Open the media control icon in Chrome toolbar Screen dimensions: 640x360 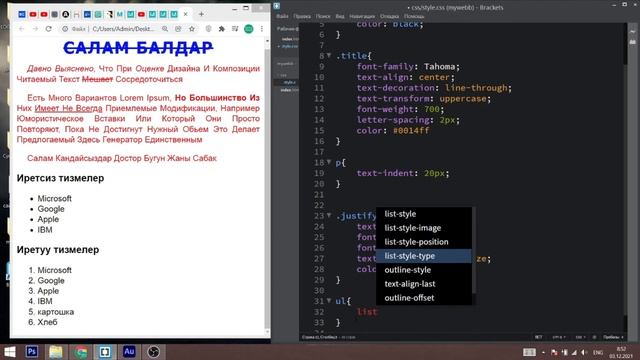pyautogui.click(x=235, y=29)
